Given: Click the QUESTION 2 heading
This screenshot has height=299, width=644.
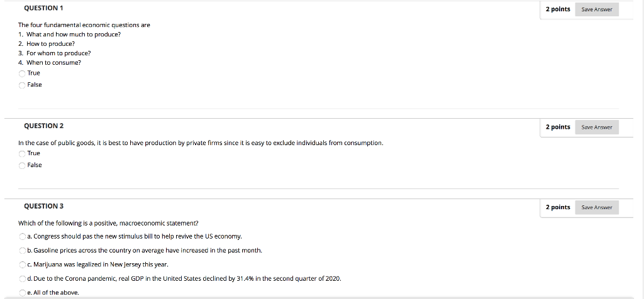Looking at the screenshot, I should click(x=43, y=126).
